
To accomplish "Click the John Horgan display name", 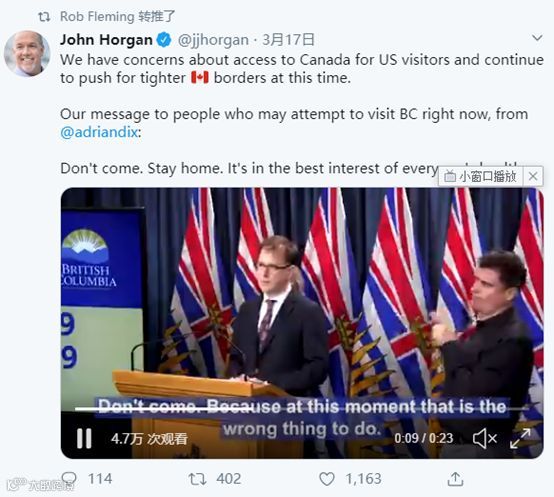I will coord(106,40).
